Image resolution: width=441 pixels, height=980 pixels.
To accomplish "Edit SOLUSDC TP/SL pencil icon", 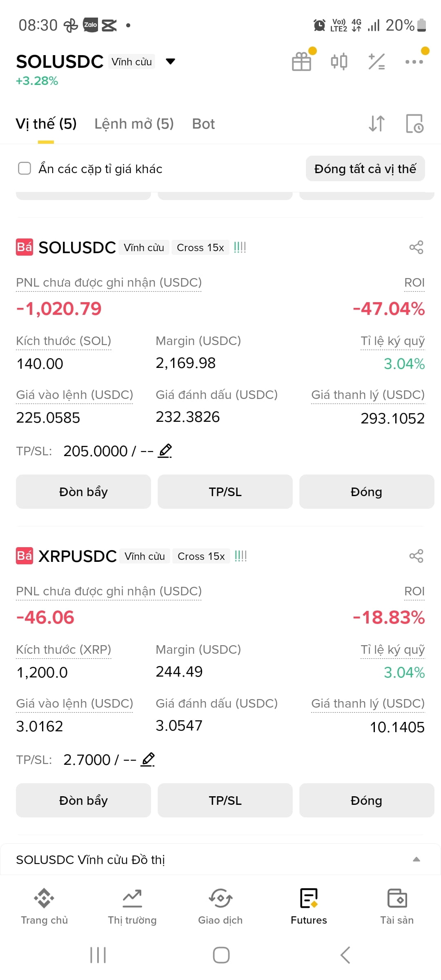I will [x=165, y=451].
